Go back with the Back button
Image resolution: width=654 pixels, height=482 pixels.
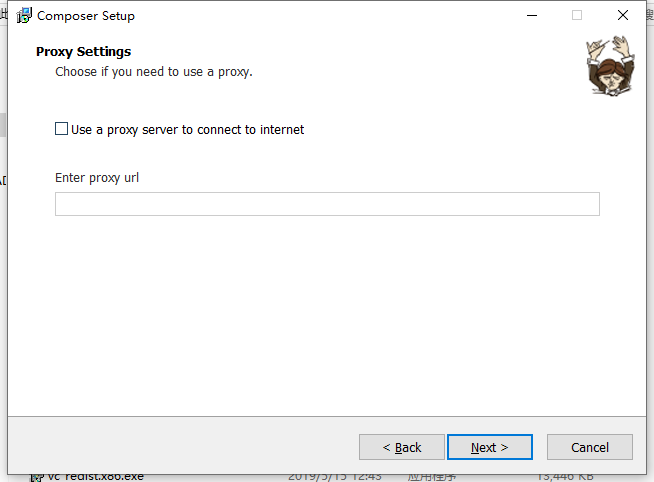click(x=402, y=447)
